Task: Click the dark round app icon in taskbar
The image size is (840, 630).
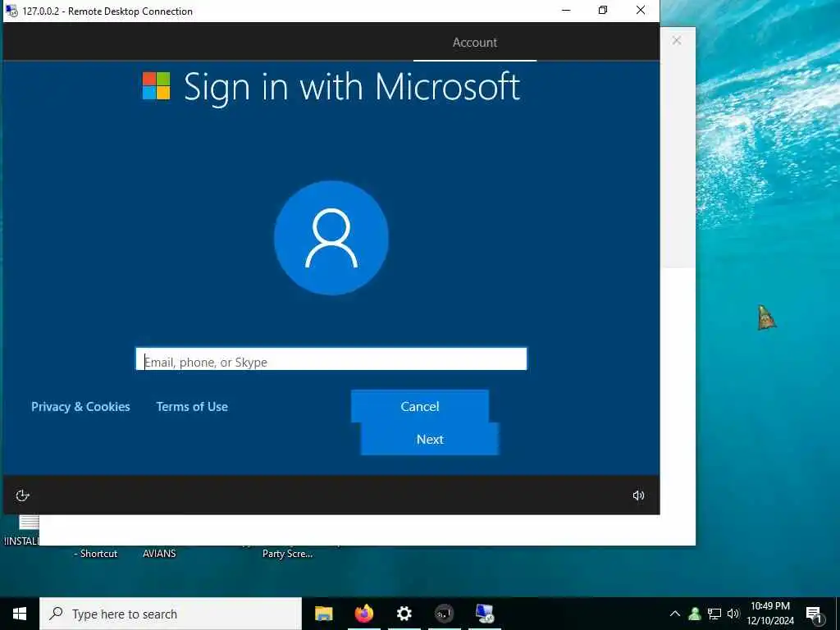Action: coord(444,614)
